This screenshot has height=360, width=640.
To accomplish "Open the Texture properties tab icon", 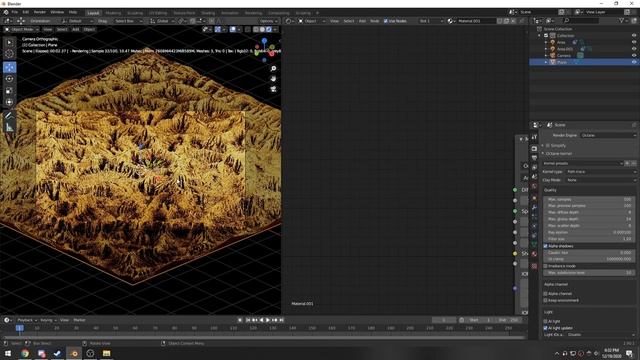I will 534,266.
